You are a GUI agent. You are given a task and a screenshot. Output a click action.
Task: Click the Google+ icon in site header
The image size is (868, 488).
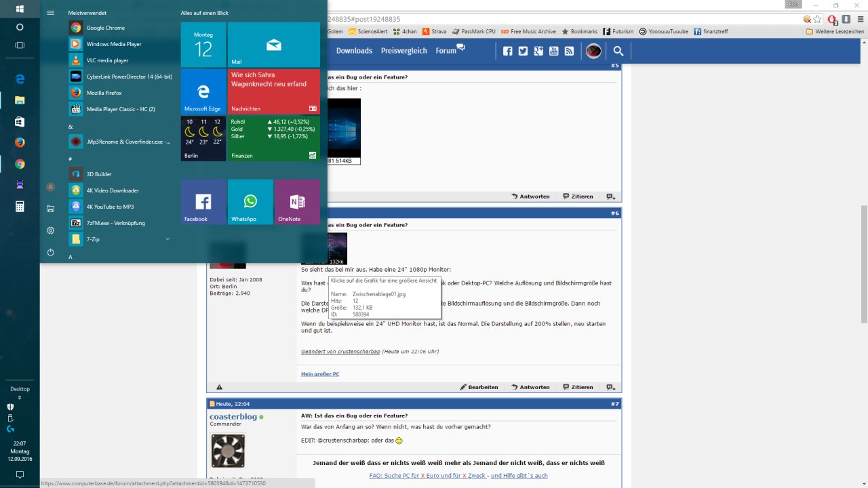538,51
